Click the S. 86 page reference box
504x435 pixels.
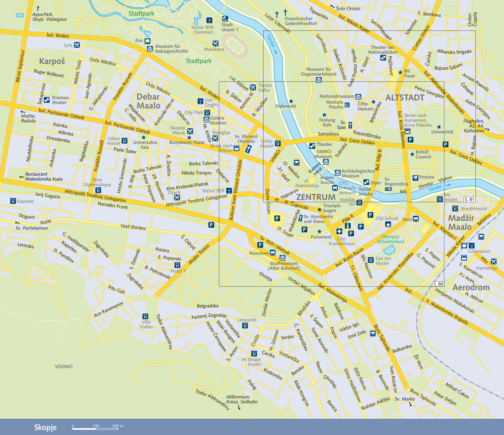point(438,284)
